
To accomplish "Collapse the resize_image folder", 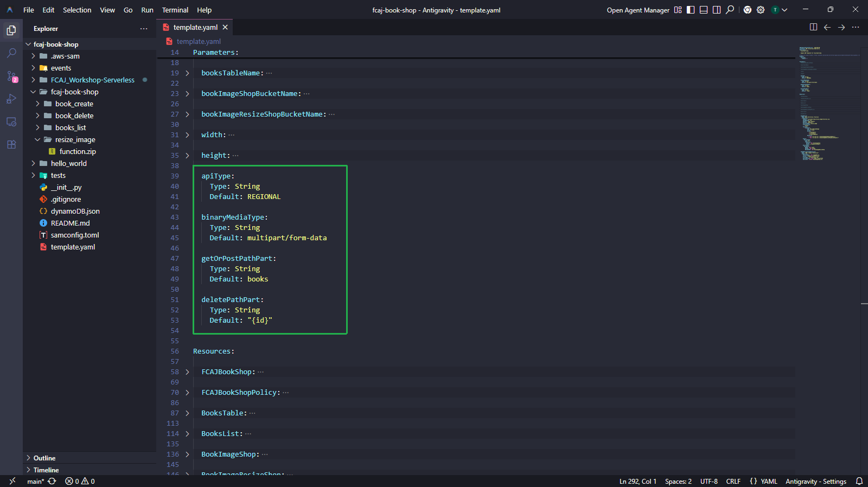I will 37,139.
